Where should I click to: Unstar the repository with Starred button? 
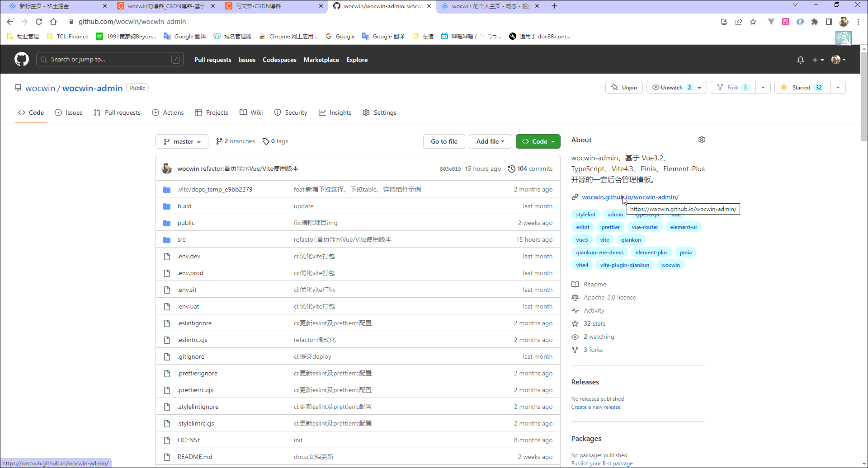[802, 87]
